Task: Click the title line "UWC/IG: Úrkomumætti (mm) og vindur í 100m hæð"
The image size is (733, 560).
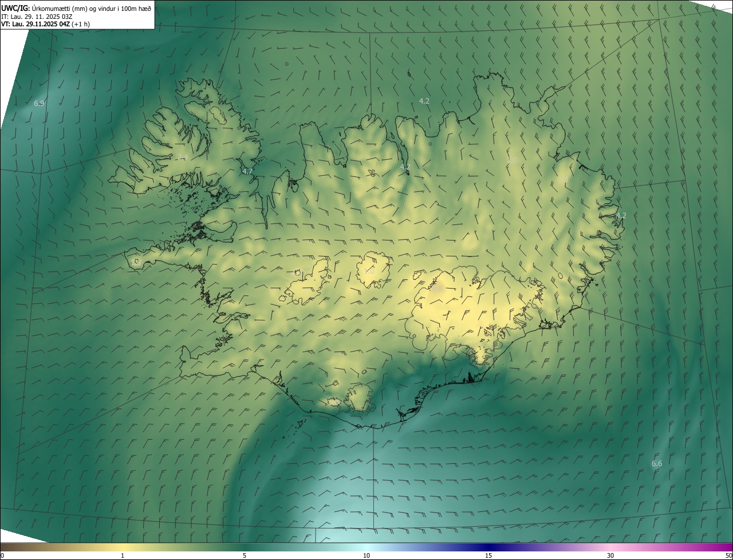Action: (76, 8)
